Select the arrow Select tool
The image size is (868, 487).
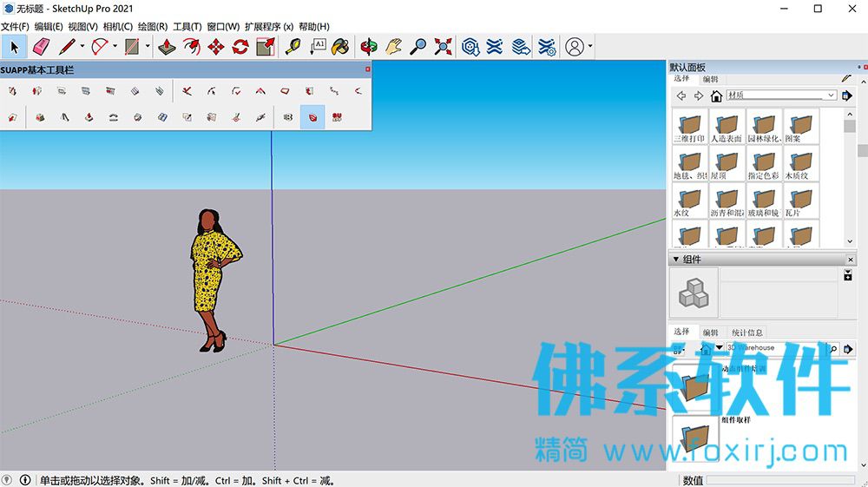pyautogui.click(x=15, y=47)
